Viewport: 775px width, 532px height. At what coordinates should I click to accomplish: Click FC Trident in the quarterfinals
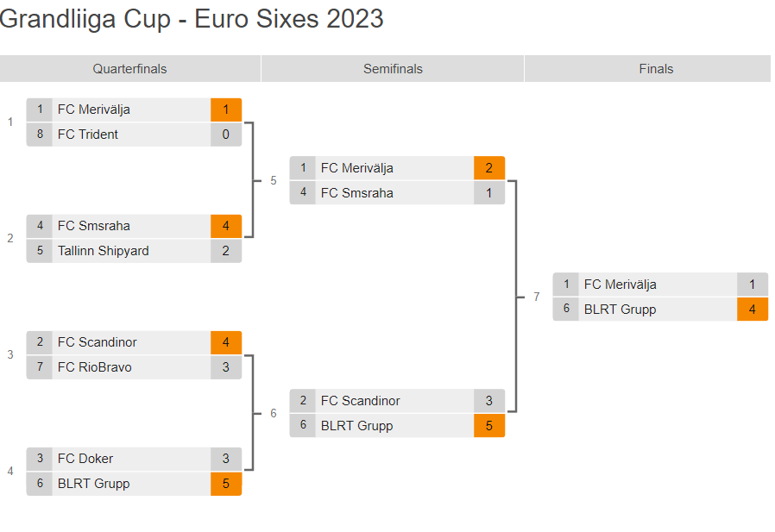[88, 135]
